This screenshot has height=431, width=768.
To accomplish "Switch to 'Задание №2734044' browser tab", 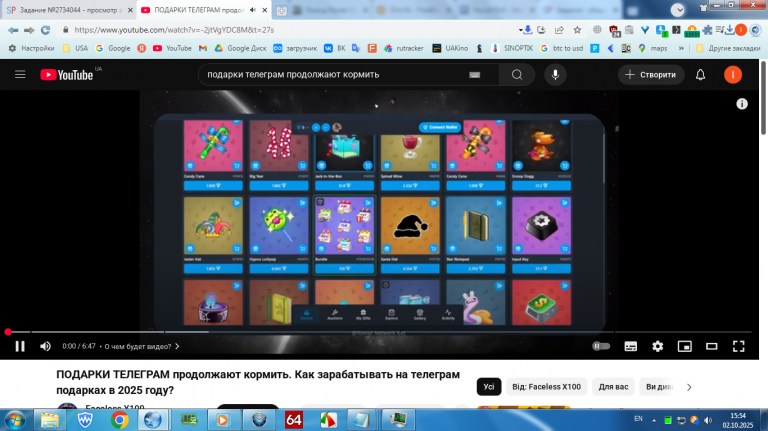I will [70, 10].
